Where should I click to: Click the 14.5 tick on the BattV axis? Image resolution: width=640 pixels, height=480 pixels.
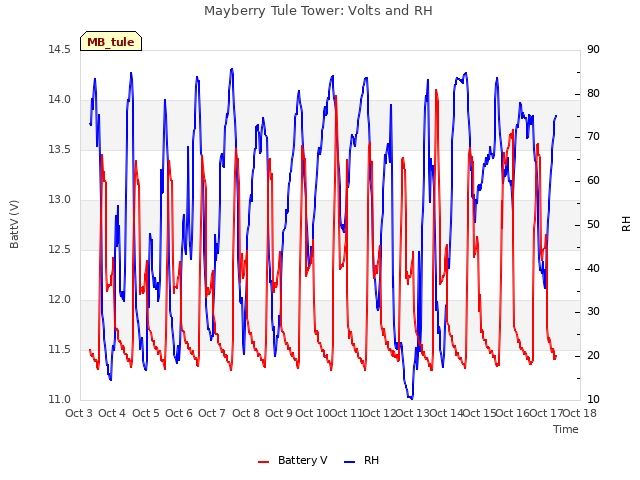point(59,50)
